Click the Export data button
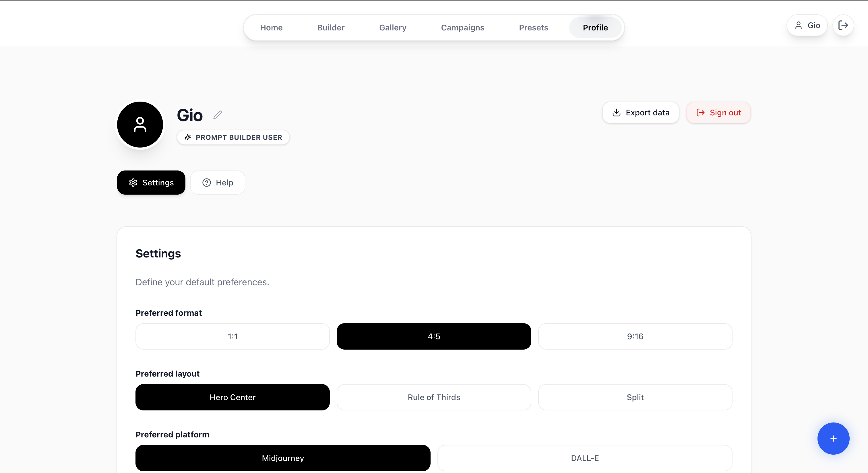868x473 pixels. tap(641, 113)
